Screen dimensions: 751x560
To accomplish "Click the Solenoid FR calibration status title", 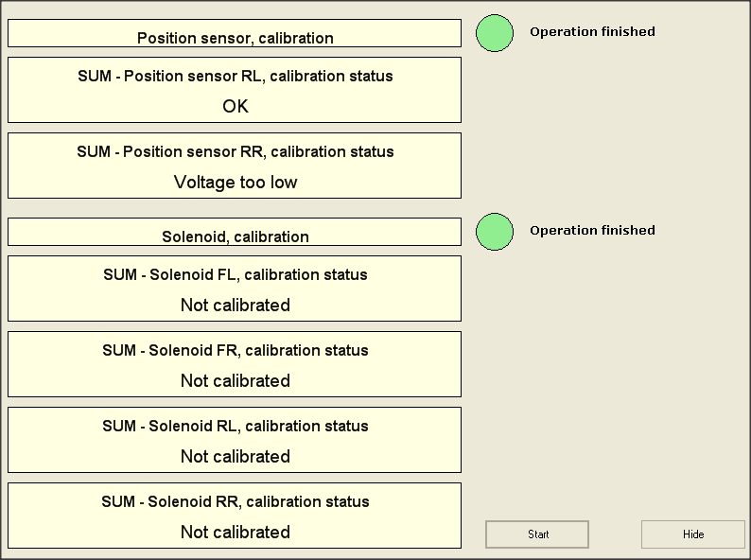I will 235,350.
